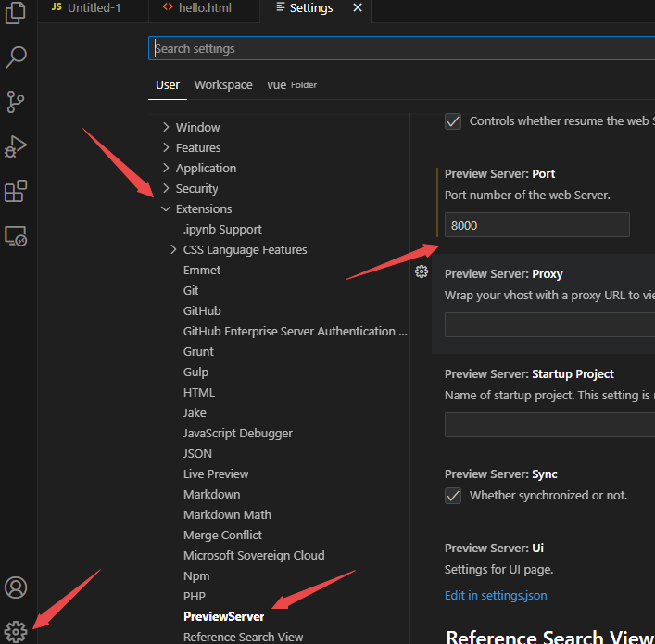655x644 pixels.
Task: Open the Extensions view in activity bar
Action: point(16,192)
